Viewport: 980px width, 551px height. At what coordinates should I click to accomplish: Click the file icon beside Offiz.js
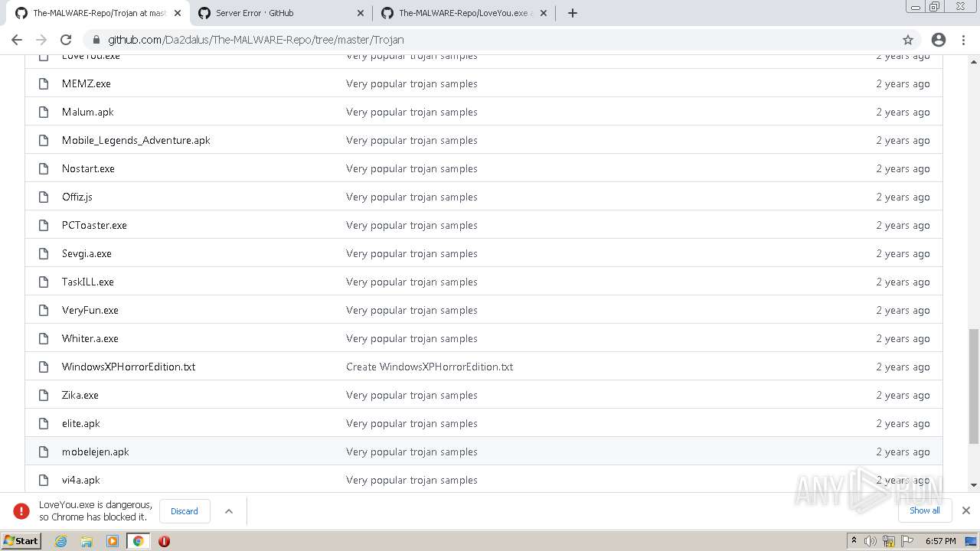(x=44, y=197)
